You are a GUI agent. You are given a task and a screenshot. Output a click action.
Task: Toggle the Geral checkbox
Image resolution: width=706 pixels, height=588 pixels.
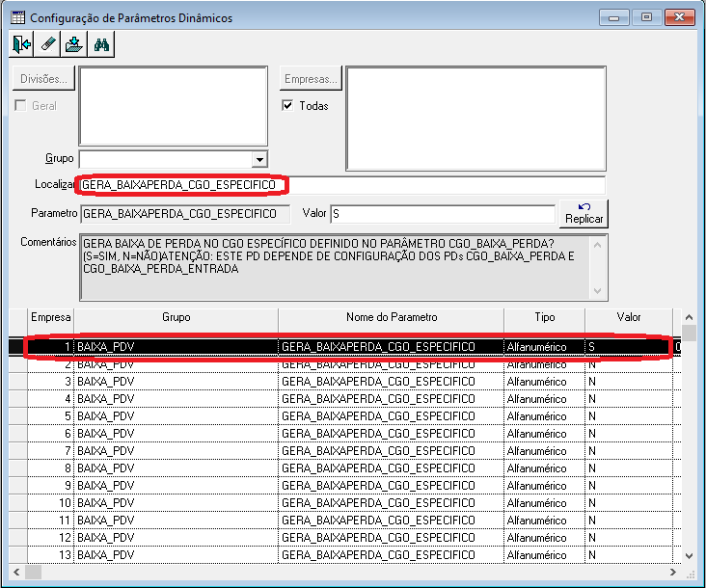click(20, 105)
